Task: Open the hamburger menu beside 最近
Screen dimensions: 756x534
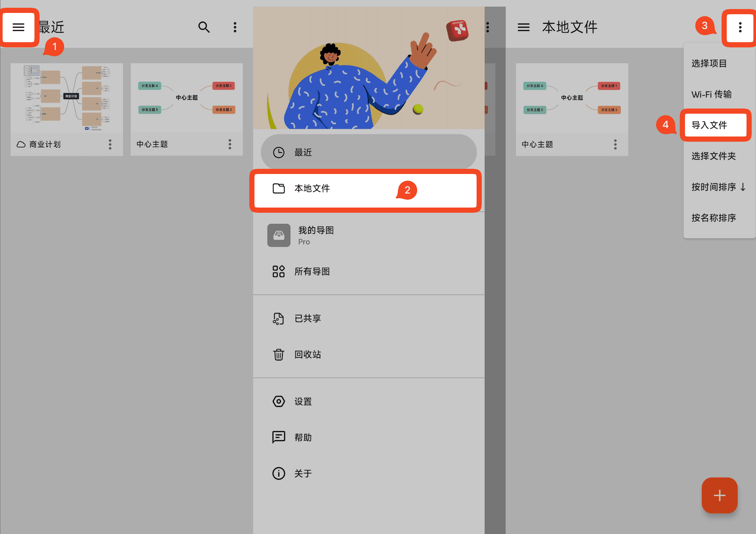Action: [x=19, y=28]
